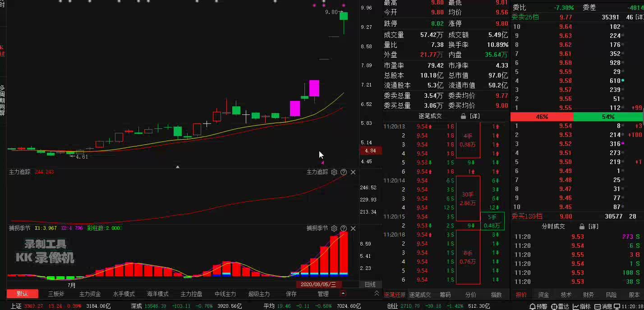644x310 pixels.
Task: Click the 保存 button
Action: click(291, 294)
